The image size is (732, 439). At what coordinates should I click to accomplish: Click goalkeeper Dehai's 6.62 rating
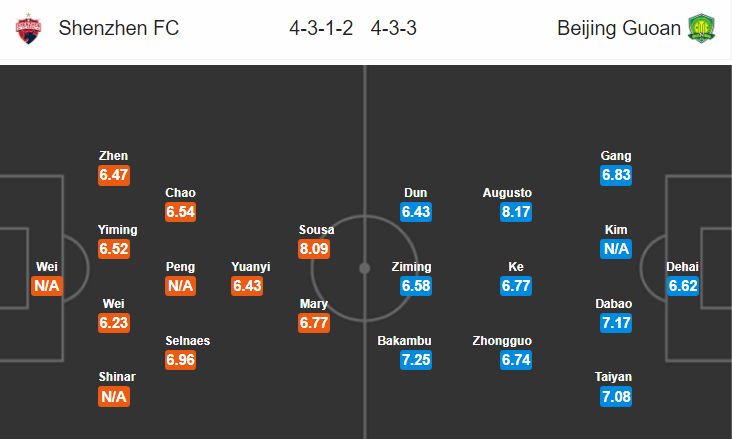[x=683, y=285]
